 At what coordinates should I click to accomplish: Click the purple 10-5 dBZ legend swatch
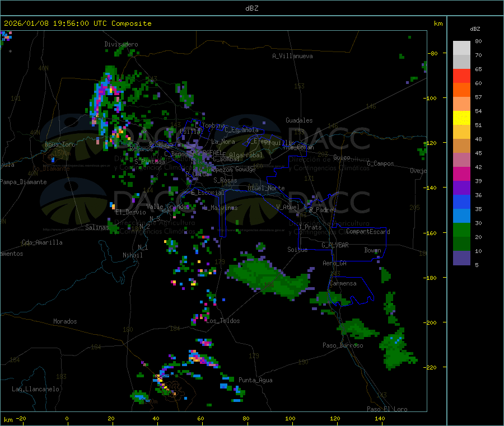[461, 258]
